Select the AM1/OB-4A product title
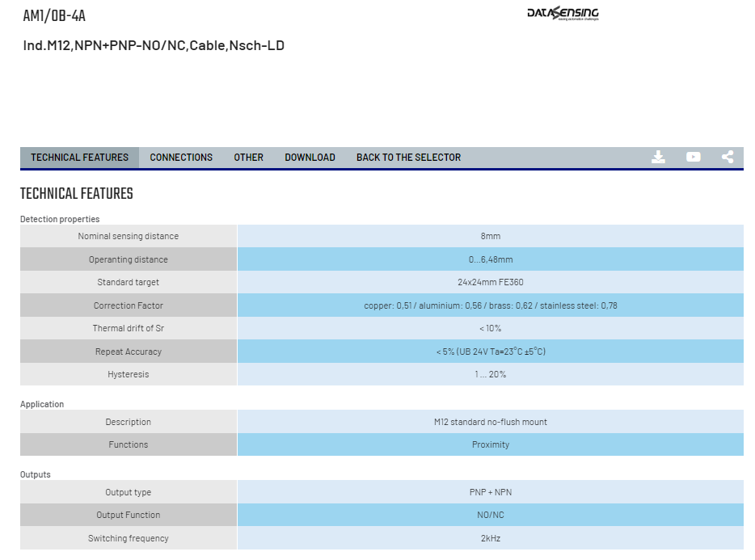The height and width of the screenshot is (560, 755). pos(54,16)
